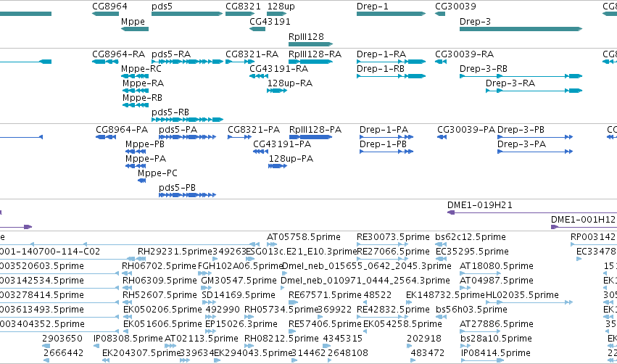Select the 128up gene label

(x=281, y=7)
